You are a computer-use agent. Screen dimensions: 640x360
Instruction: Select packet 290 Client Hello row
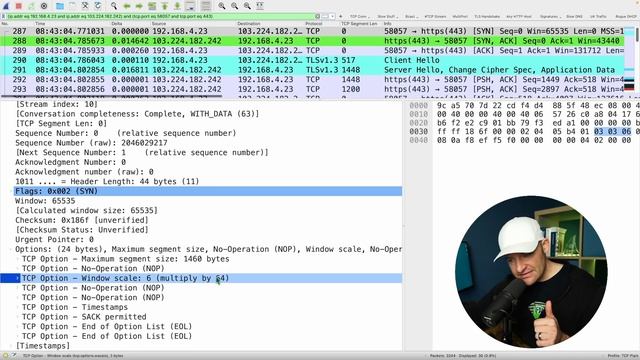(x=312, y=60)
